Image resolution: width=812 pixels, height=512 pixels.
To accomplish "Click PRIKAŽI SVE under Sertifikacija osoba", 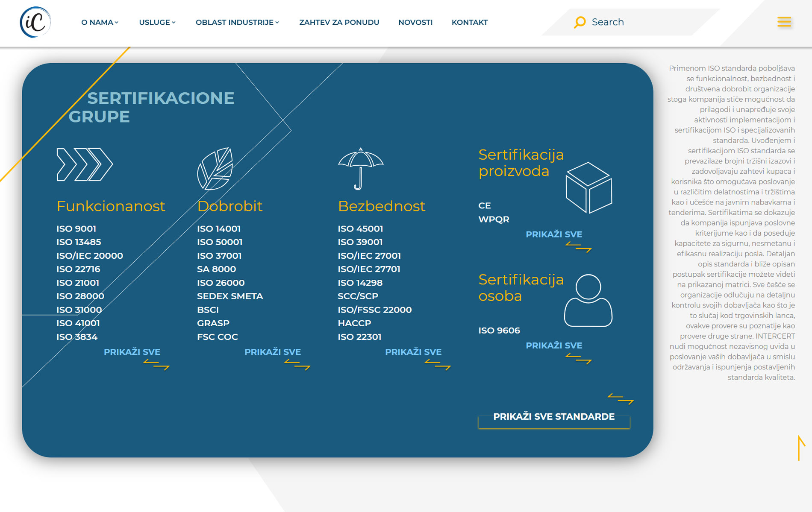I will 554,345.
